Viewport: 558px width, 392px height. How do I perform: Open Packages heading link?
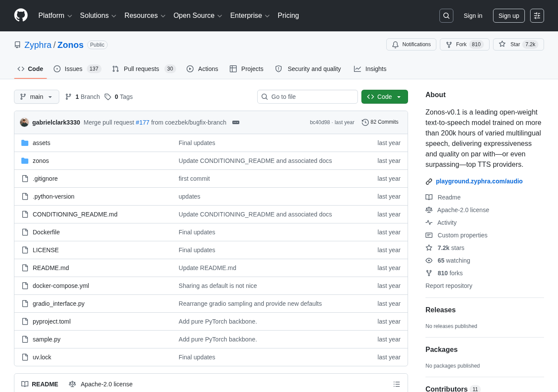[442, 350]
